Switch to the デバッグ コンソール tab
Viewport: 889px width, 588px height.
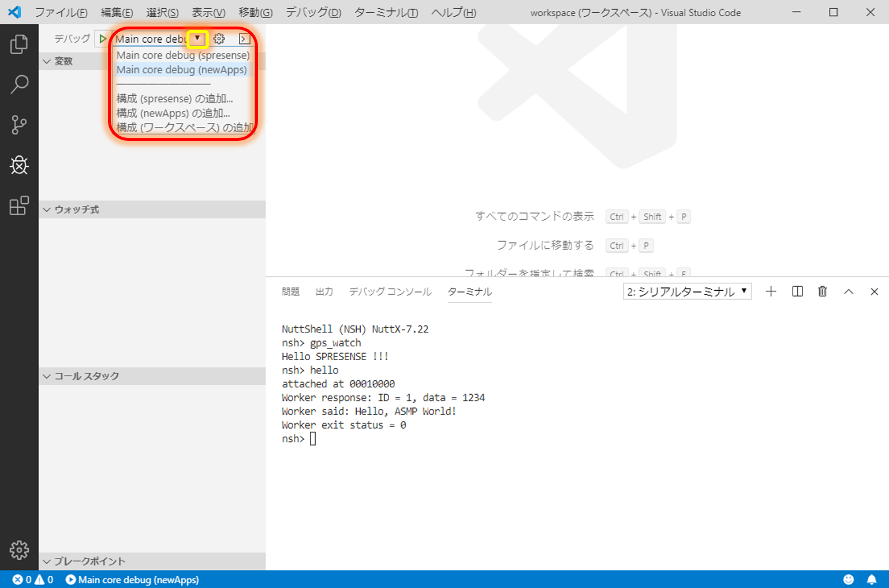point(390,292)
